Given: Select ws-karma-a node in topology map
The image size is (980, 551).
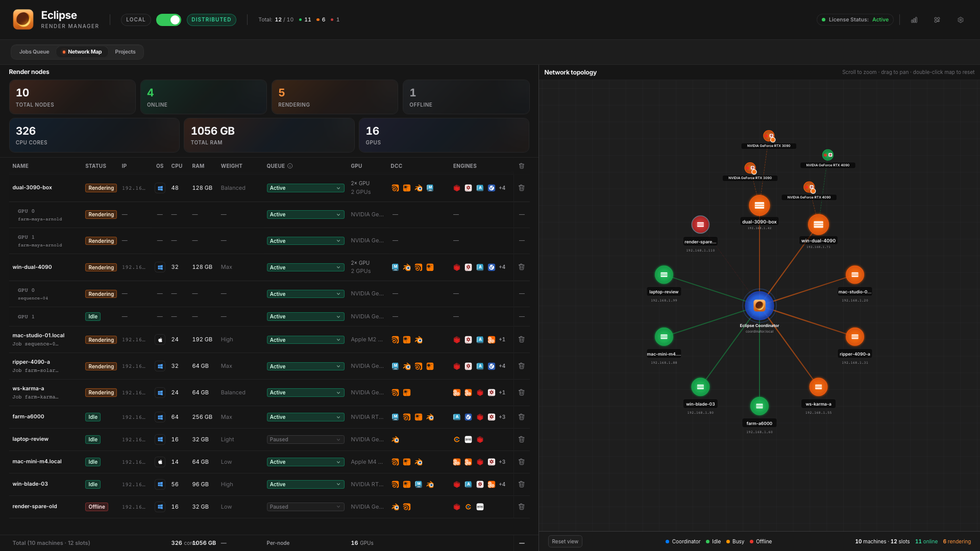Looking at the screenshot, I should pyautogui.click(x=818, y=387).
